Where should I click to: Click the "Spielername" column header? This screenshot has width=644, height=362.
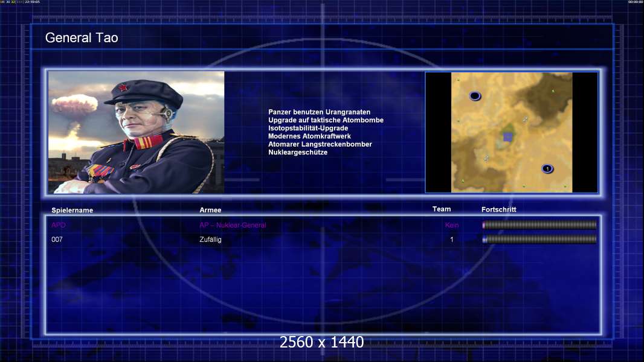point(72,211)
